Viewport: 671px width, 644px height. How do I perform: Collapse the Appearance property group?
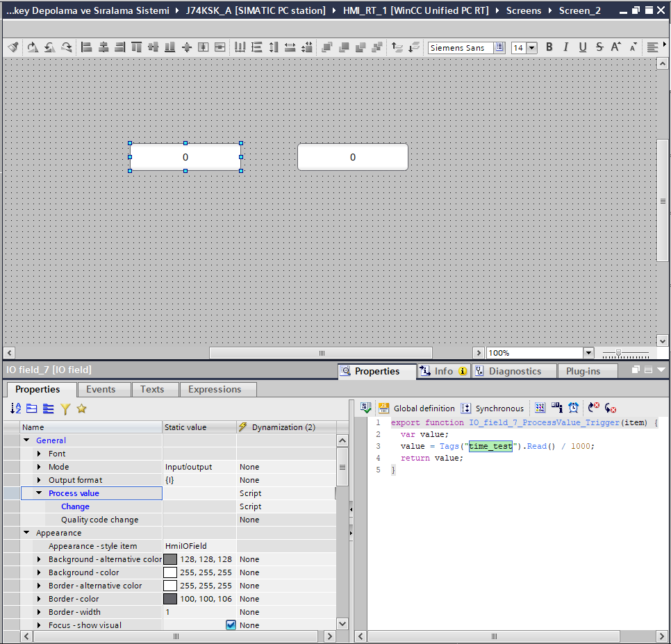click(x=26, y=533)
